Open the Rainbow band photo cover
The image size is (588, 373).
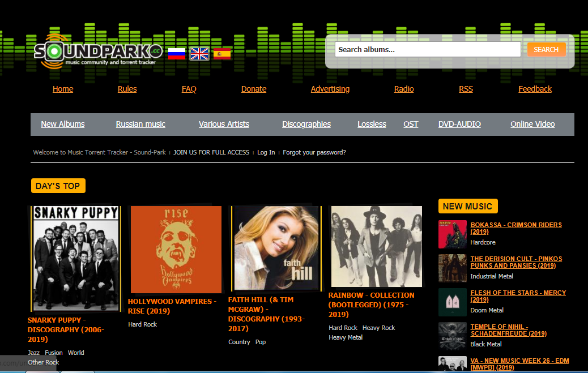(x=377, y=246)
